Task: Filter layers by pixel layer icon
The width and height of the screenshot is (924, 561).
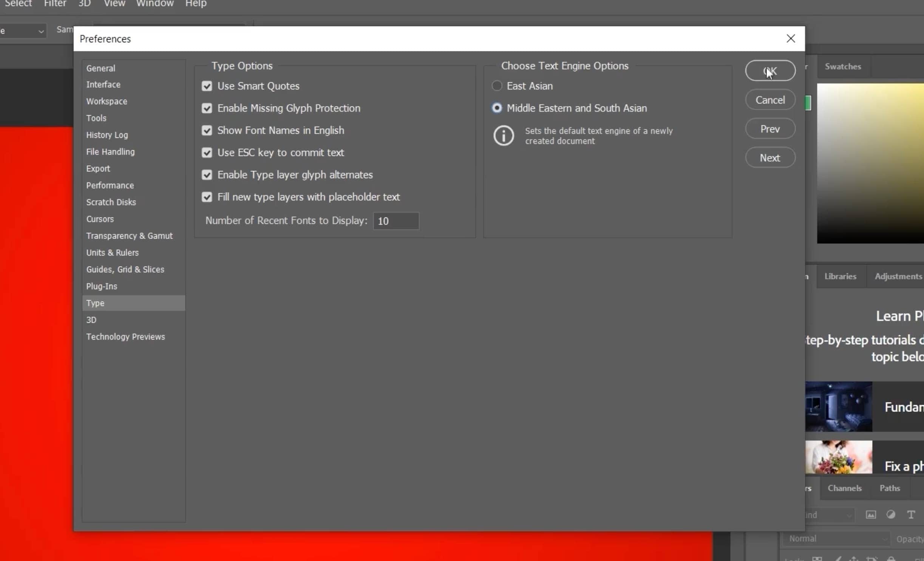Action: point(871,515)
